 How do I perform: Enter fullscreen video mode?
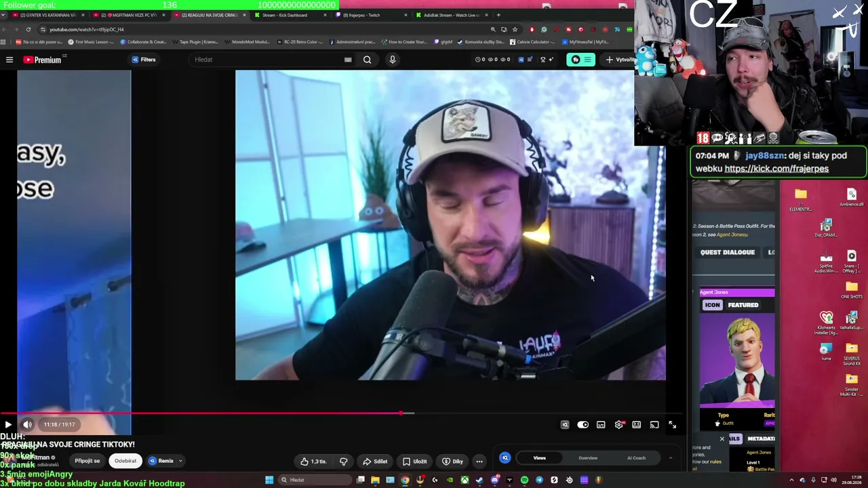click(x=672, y=425)
